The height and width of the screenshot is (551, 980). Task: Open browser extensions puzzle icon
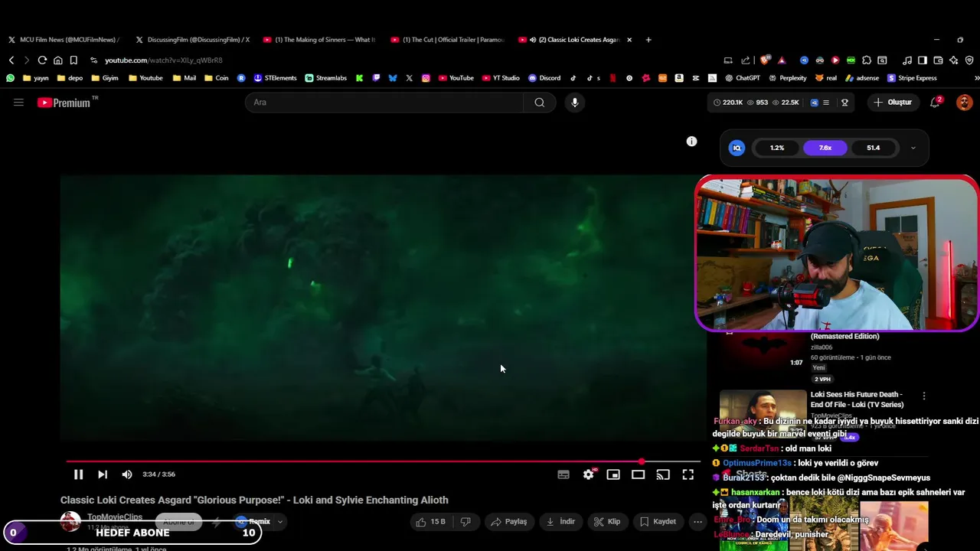(867, 60)
